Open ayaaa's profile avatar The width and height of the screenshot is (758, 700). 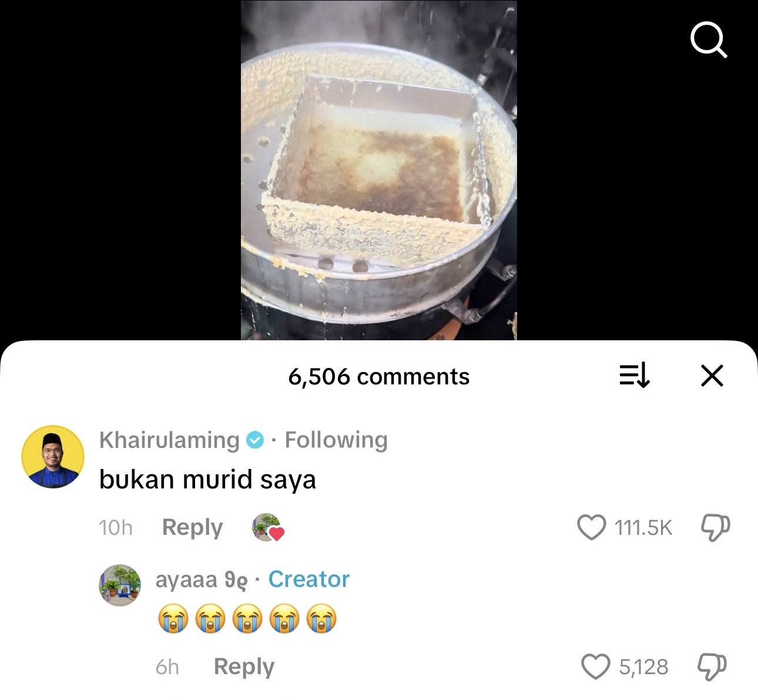120,585
